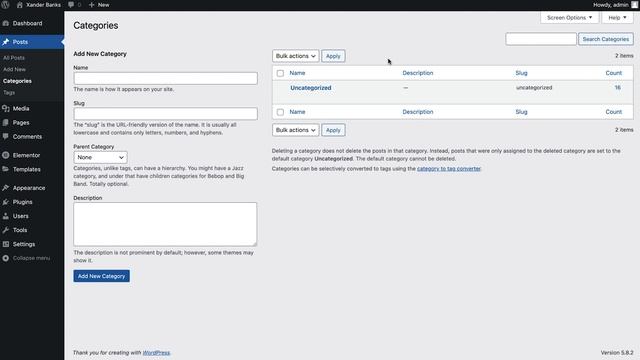Click the Templates folder icon
The image size is (640, 360).
[x=6, y=169]
